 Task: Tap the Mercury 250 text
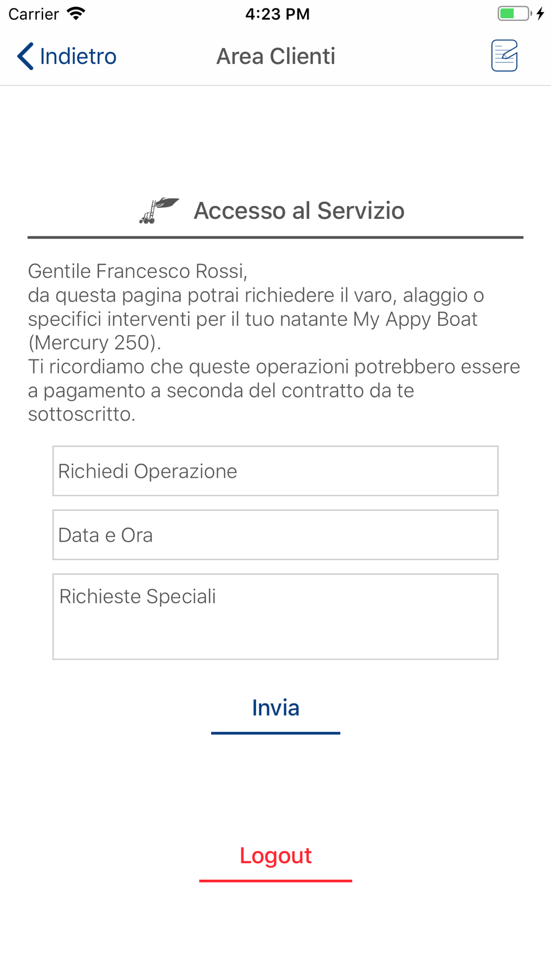pyautogui.click(x=94, y=343)
